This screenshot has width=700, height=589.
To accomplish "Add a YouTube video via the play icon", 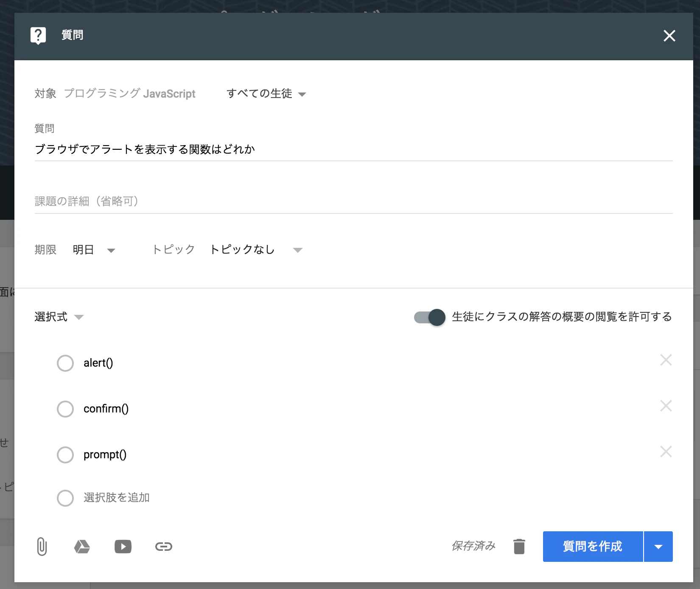I will 123,547.
